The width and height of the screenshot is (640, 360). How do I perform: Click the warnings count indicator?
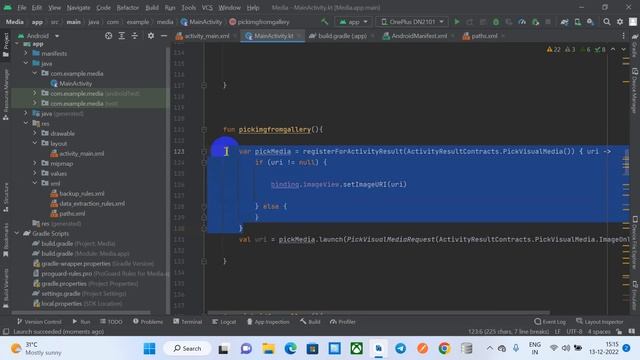coord(553,49)
